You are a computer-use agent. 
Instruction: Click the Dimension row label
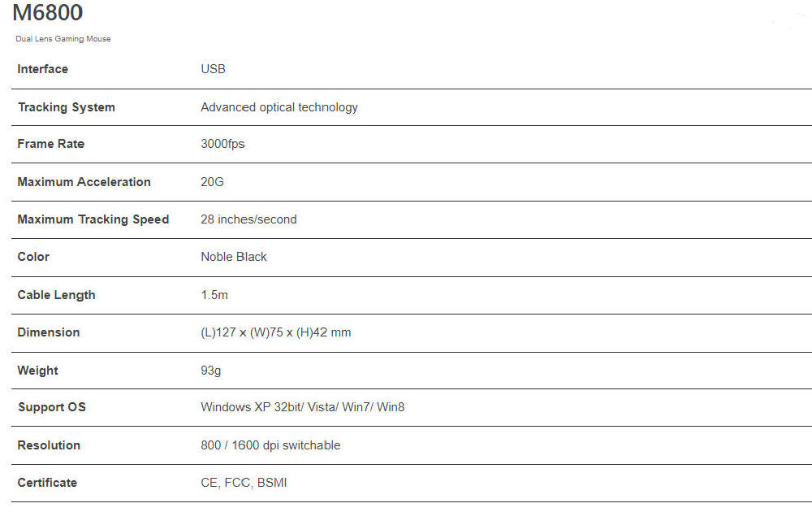(x=49, y=332)
